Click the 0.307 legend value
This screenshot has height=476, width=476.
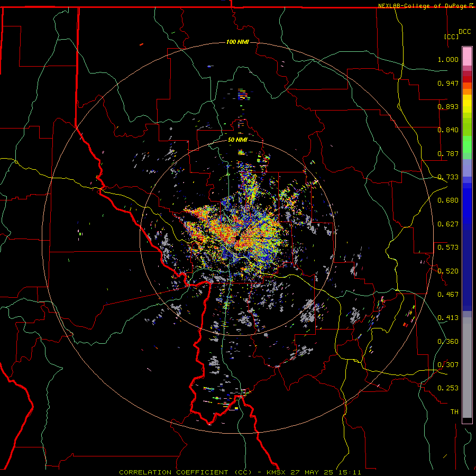[448, 365]
